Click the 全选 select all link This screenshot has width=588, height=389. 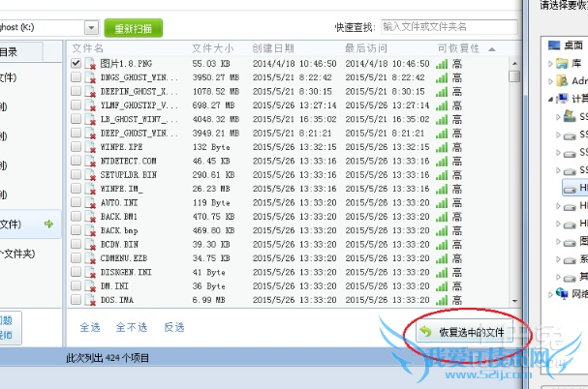90,327
